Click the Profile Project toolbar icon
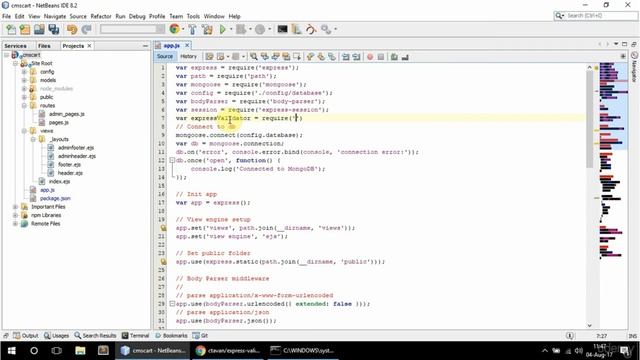Image resolution: width=640 pixels, height=360 pixels. click(x=260, y=29)
